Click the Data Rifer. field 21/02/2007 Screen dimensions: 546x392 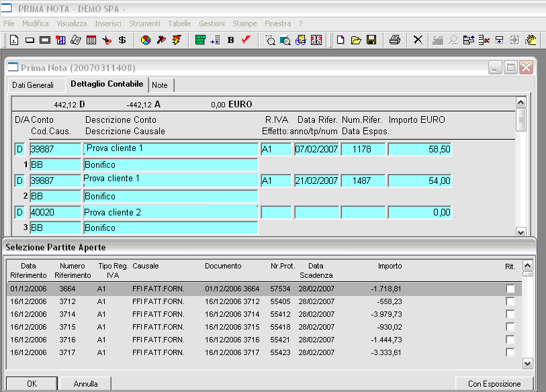point(316,181)
